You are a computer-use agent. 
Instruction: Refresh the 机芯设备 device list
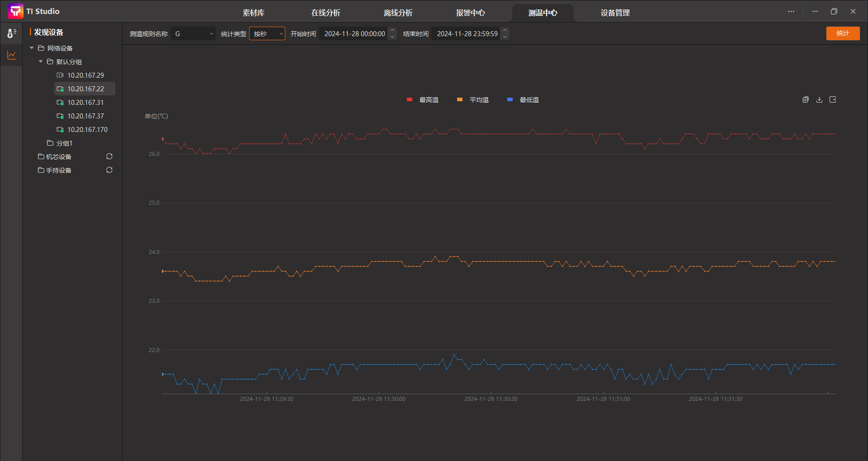tap(109, 156)
